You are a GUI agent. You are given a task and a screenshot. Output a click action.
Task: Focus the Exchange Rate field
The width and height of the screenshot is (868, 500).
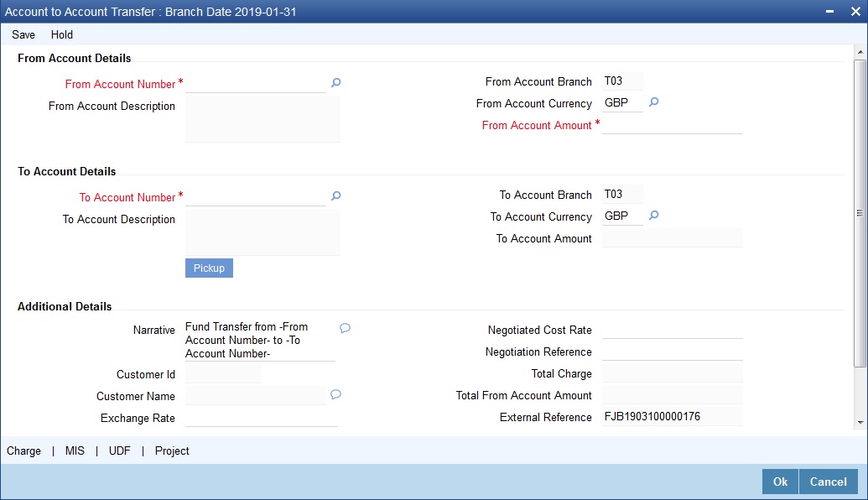pyautogui.click(x=262, y=418)
